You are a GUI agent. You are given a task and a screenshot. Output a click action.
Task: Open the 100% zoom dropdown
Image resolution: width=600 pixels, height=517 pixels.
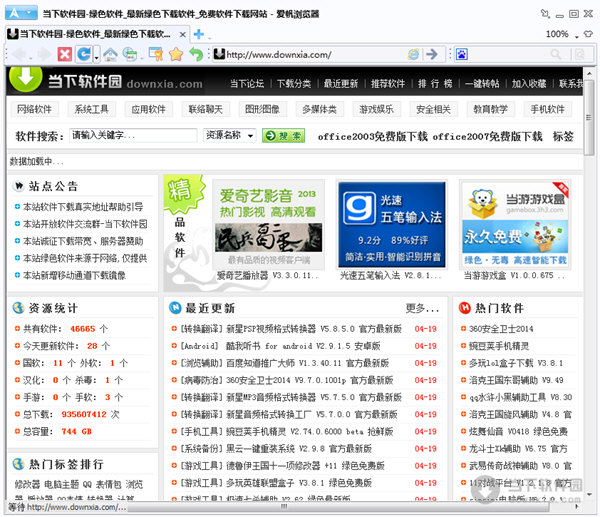576,36
